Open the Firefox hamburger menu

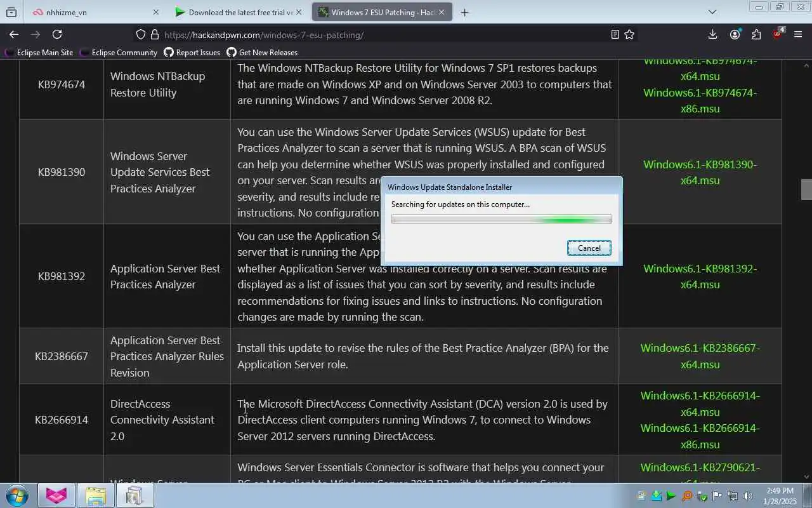pyautogui.click(x=798, y=34)
